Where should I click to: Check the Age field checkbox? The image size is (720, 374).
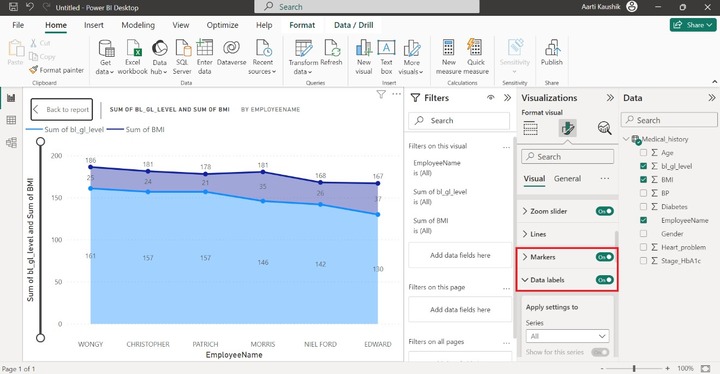[643, 153]
